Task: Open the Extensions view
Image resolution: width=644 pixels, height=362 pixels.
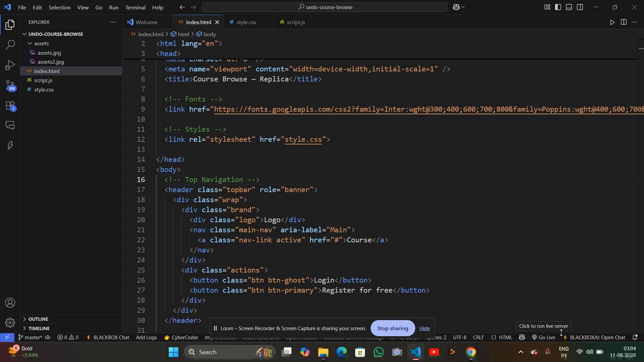Action: click(x=10, y=106)
